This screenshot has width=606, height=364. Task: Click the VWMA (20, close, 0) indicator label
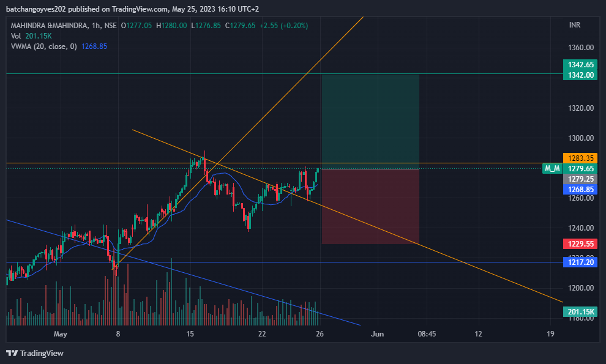click(43, 46)
